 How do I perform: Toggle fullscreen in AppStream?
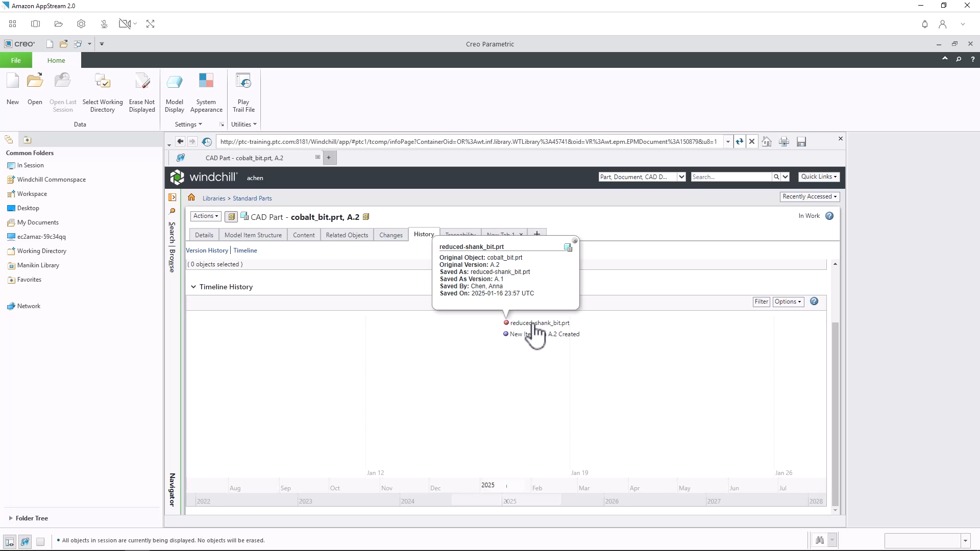(150, 23)
